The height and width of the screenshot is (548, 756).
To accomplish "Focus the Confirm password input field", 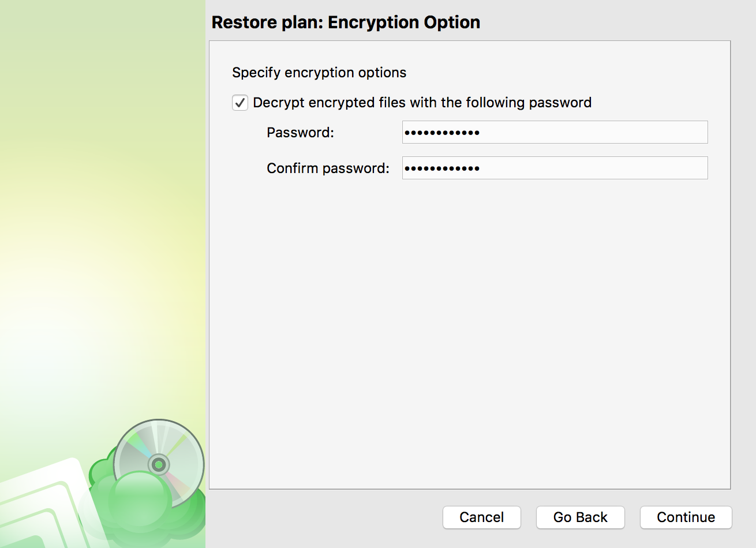I will (x=555, y=168).
